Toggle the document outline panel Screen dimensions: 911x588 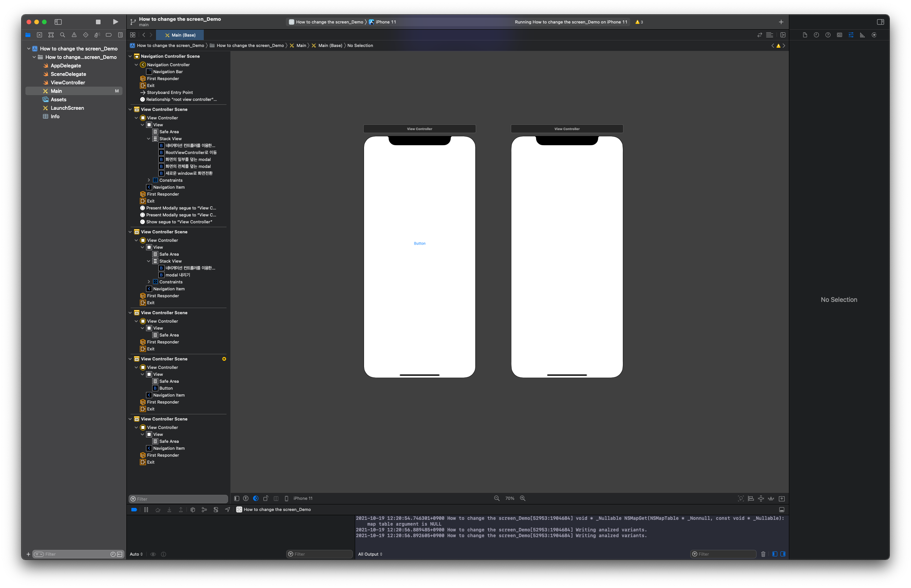(237, 499)
